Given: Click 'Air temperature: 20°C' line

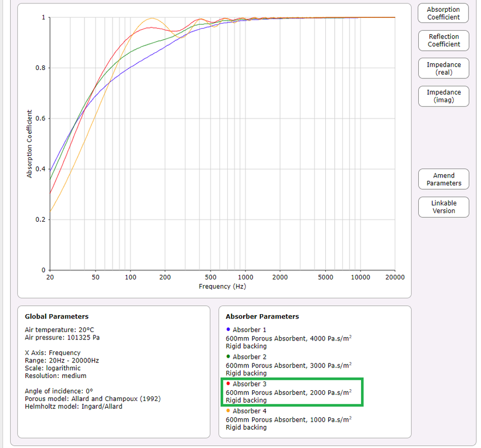Looking at the screenshot, I should [59, 330].
